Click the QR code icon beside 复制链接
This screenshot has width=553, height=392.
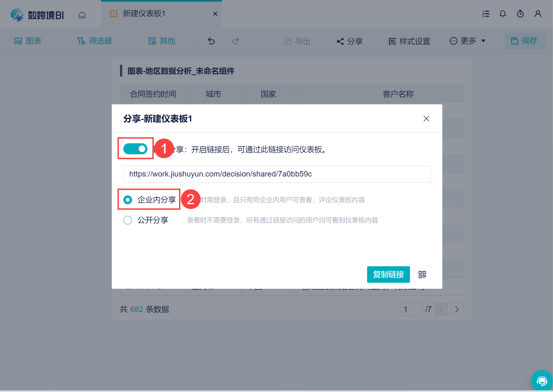click(x=422, y=275)
